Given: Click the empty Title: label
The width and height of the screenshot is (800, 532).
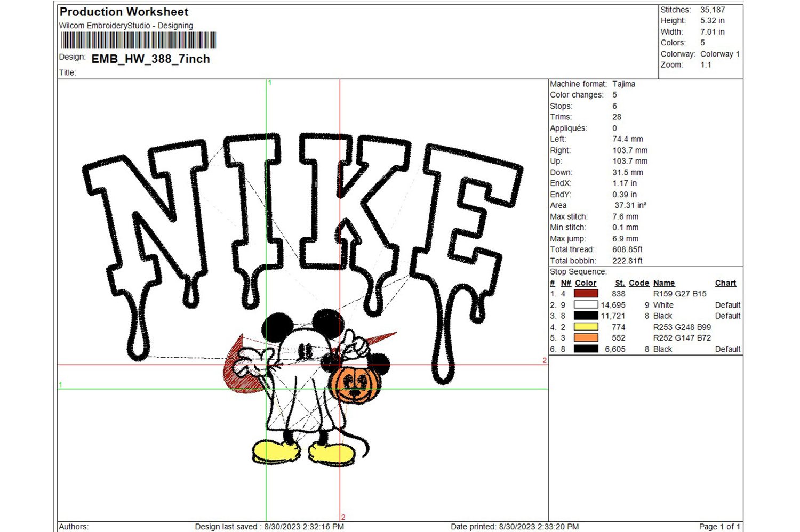Looking at the screenshot, I should tap(68, 73).
